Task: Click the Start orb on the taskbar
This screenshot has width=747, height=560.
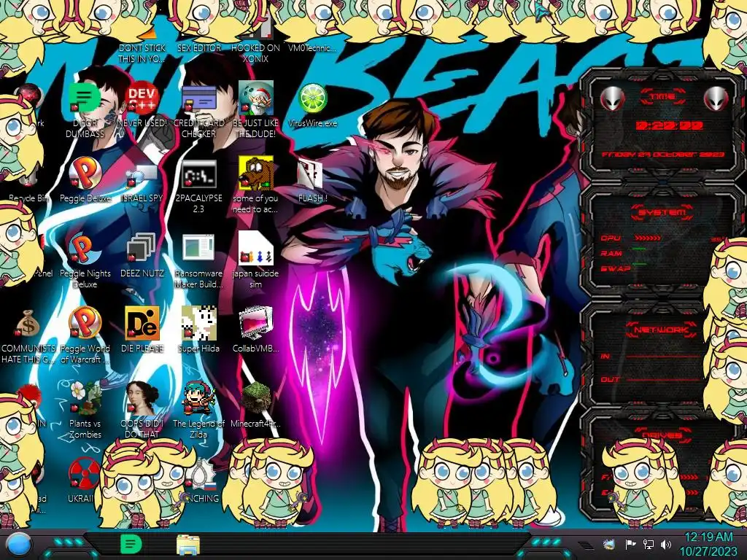Action: pos(19,544)
